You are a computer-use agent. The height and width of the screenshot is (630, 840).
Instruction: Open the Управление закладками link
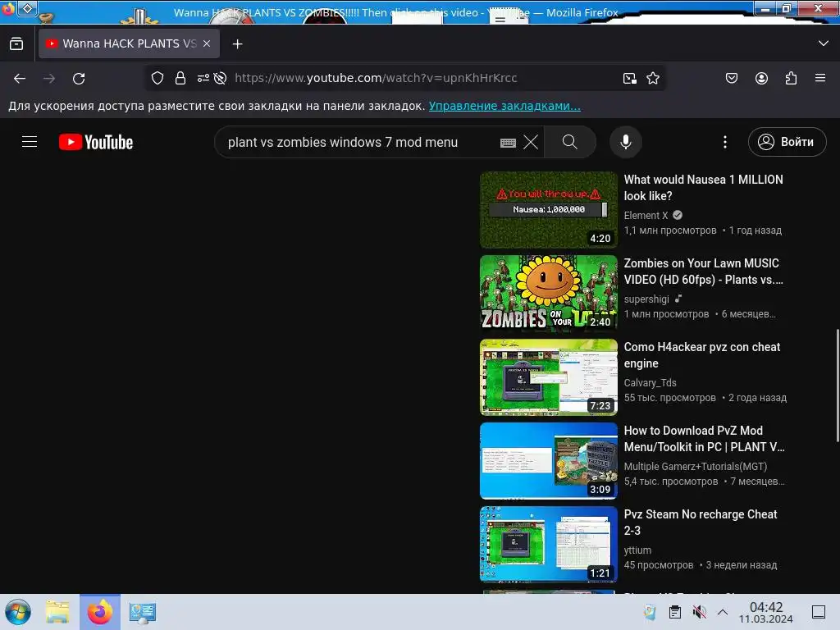504,106
